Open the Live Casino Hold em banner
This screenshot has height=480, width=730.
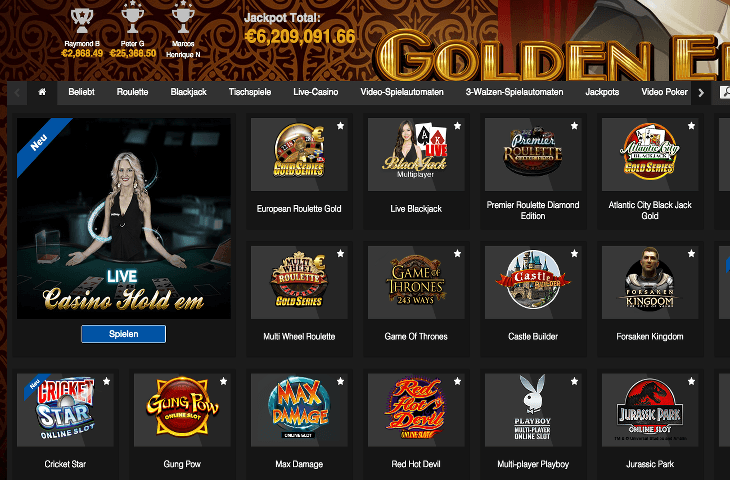(x=124, y=218)
